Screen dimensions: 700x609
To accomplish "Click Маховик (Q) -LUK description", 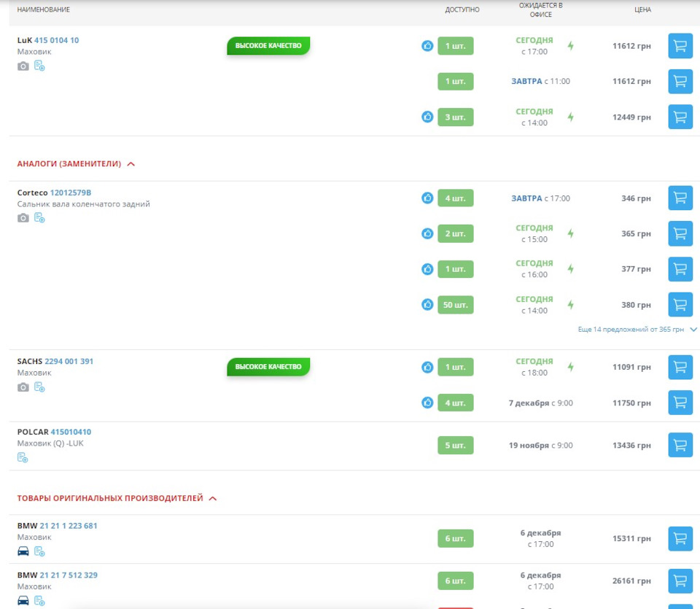I will pyautogui.click(x=50, y=443).
